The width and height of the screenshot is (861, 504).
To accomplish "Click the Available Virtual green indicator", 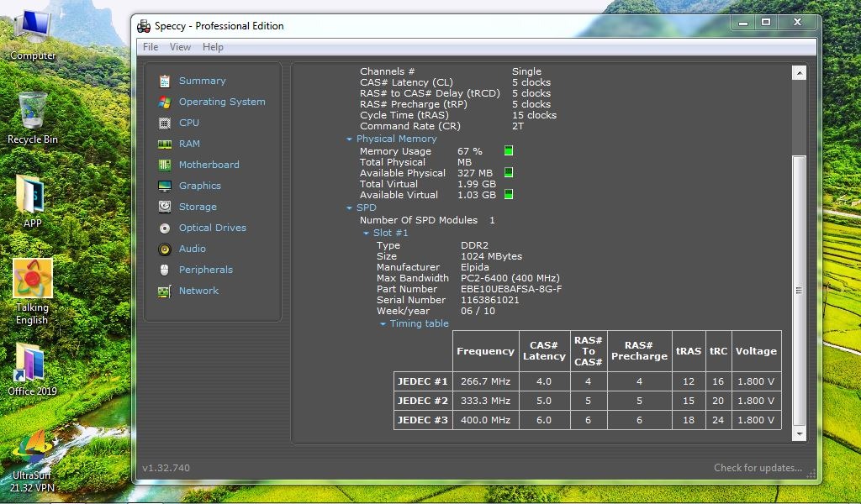I will [x=509, y=195].
